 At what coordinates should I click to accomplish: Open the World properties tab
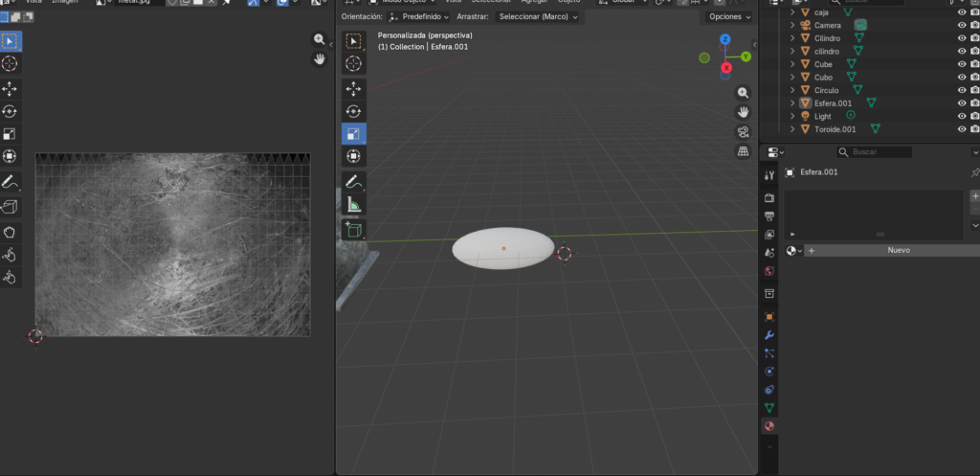(x=769, y=271)
